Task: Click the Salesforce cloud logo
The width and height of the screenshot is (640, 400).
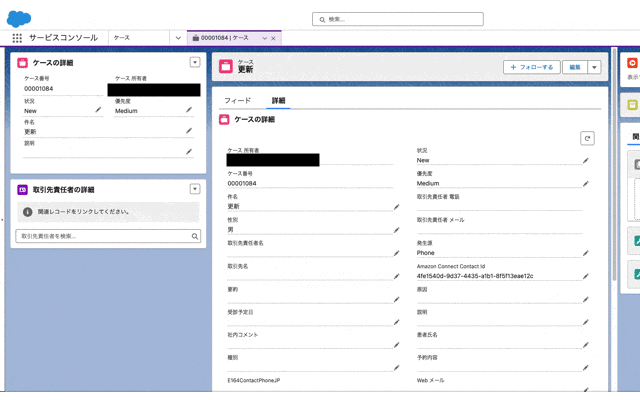Action: 19,18
